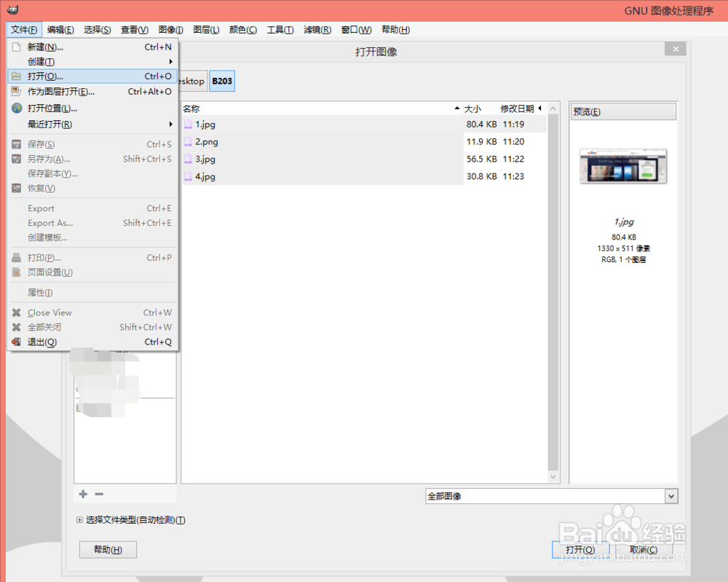Viewport: 728px width, 582px height.
Task: Click the 另存为 (Save As) icon
Action: (x=17, y=159)
